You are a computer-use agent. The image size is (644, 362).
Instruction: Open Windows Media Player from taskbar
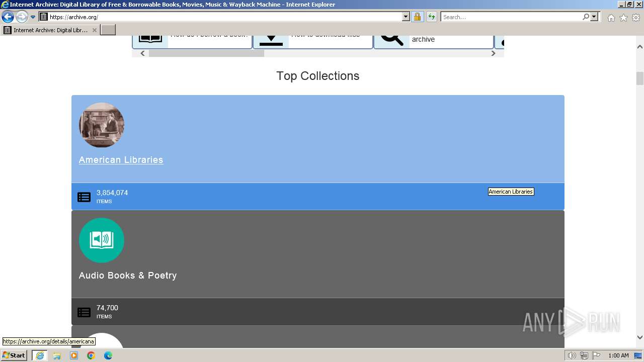tap(74, 355)
